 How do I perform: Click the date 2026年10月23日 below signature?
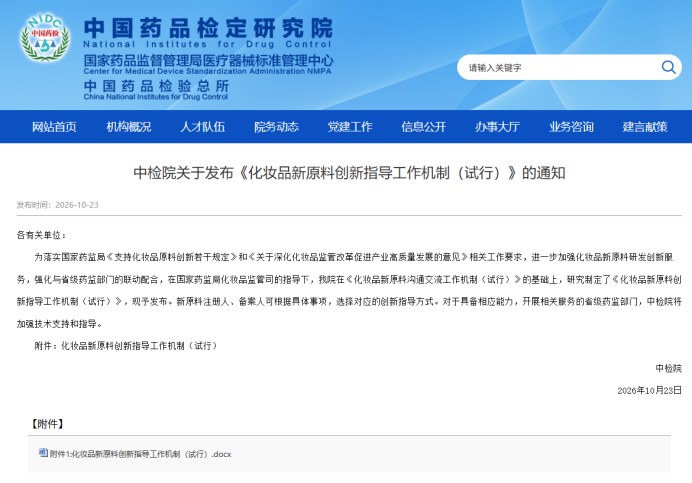(649, 390)
